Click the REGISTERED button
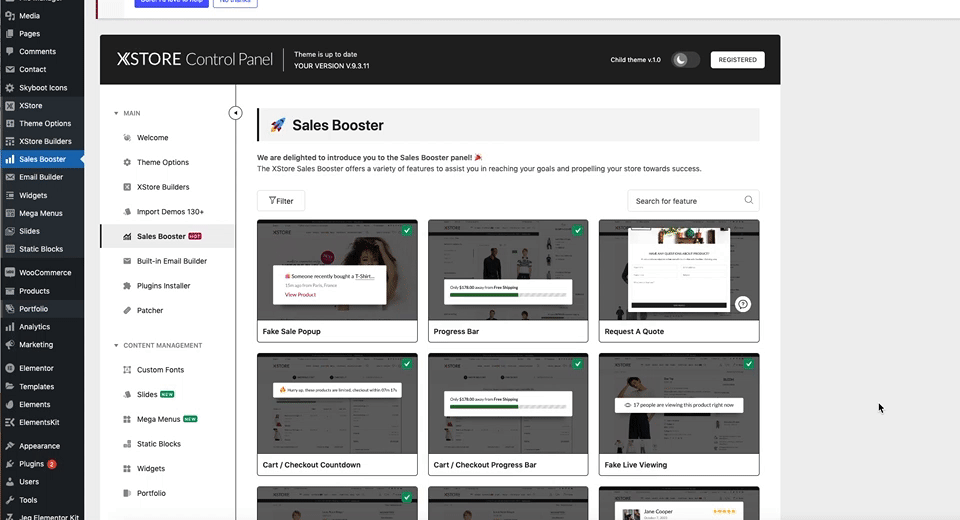Image resolution: width=960 pixels, height=520 pixels. click(737, 60)
